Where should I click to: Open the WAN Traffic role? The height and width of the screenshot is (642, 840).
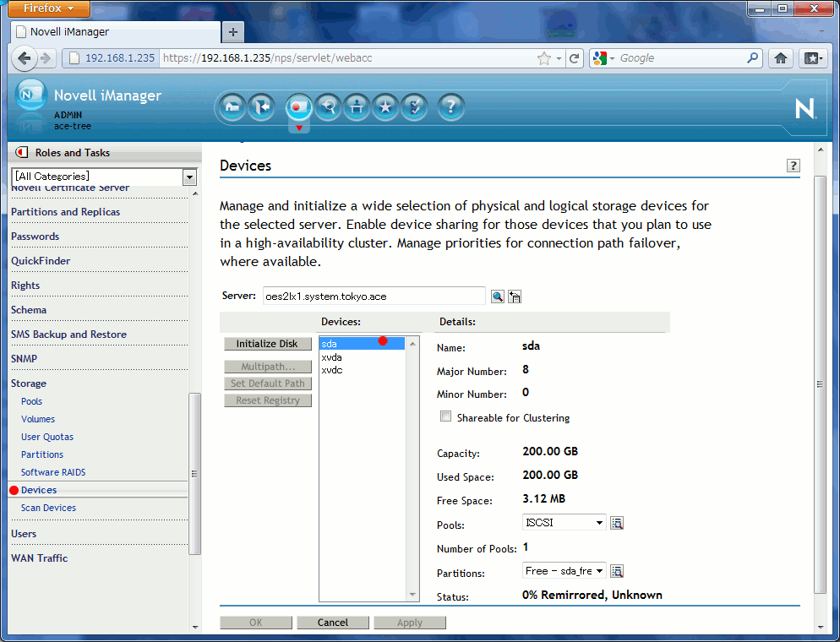pos(39,558)
